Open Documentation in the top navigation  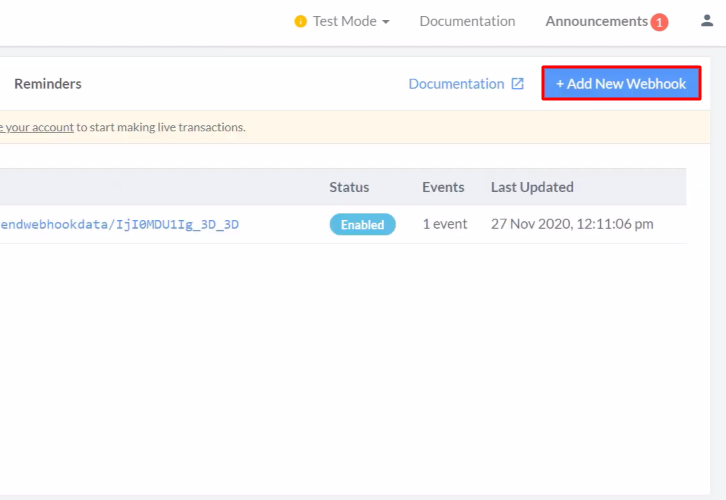[x=467, y=21]
